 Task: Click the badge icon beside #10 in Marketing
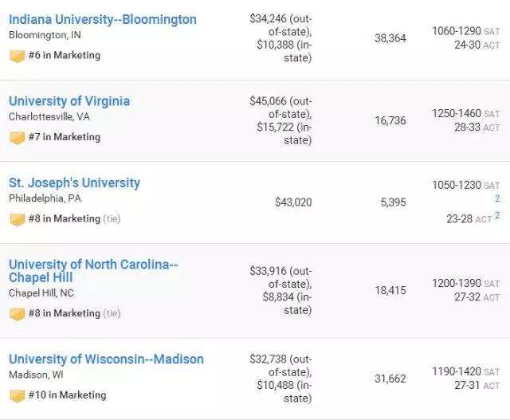pyautogui.click(x=17, y=395)
